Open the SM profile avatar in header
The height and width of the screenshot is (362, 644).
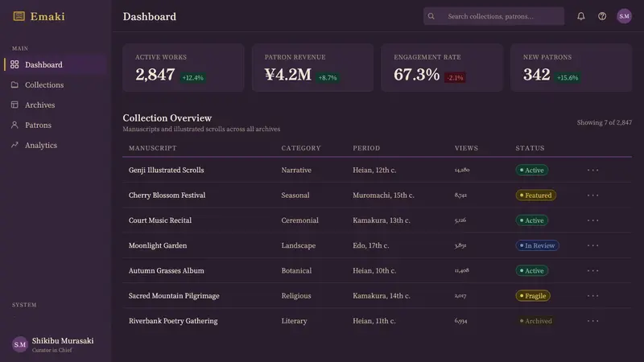tap(624, 16)
